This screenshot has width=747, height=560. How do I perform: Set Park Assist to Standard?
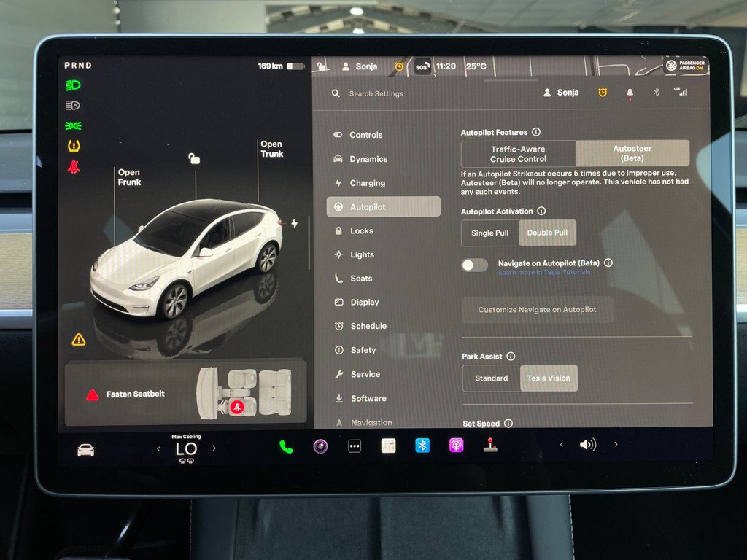491,378
